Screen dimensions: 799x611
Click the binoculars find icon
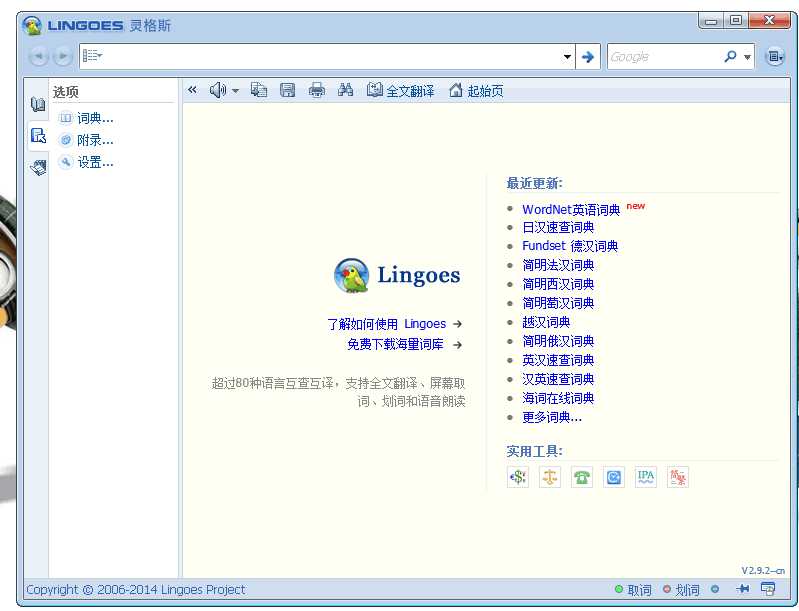point(345,90)
